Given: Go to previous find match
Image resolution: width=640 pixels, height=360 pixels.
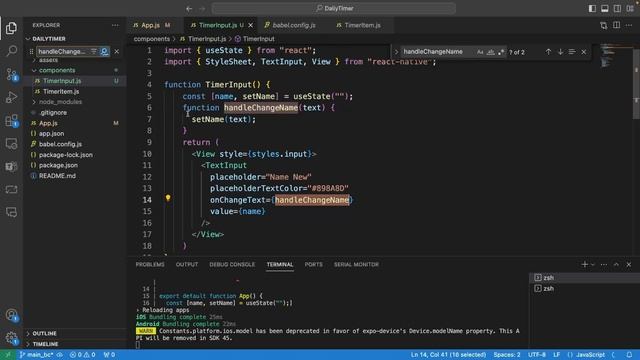Looking at the screenshot, I should 548,52.
